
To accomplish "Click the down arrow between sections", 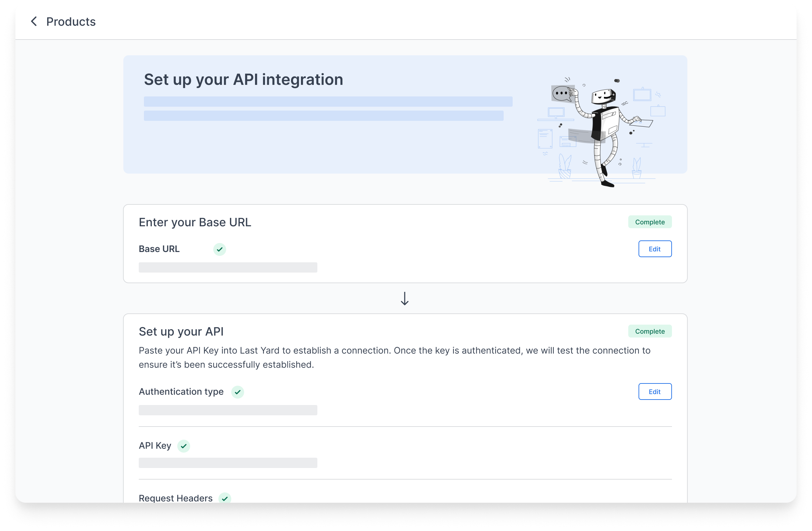I will click(405, 299).
